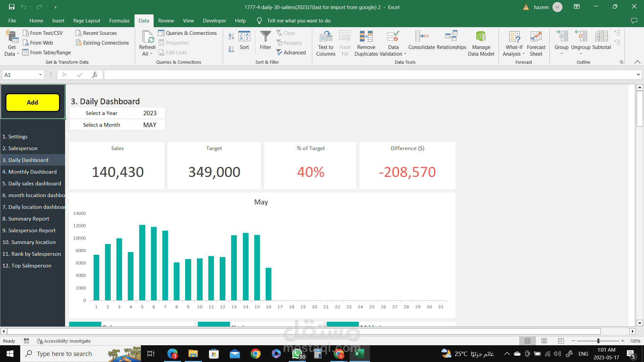This screenshot has height=362, width=644.
Task: Open 11. Rank by Salesperson
Action: coord(32,254)
